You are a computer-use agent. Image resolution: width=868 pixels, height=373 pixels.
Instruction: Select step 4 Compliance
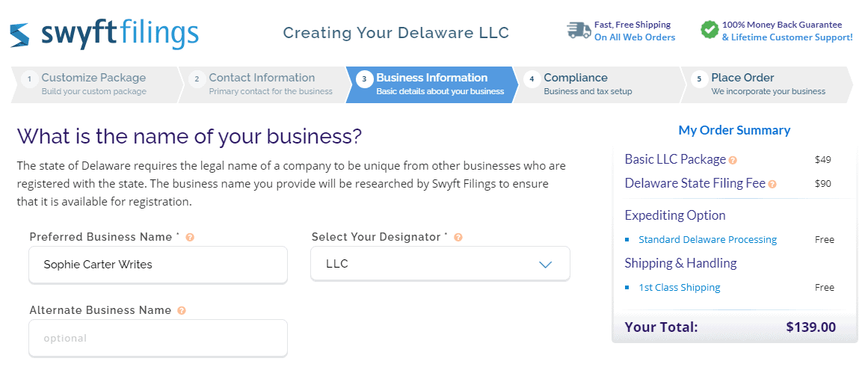pos(597,84)
